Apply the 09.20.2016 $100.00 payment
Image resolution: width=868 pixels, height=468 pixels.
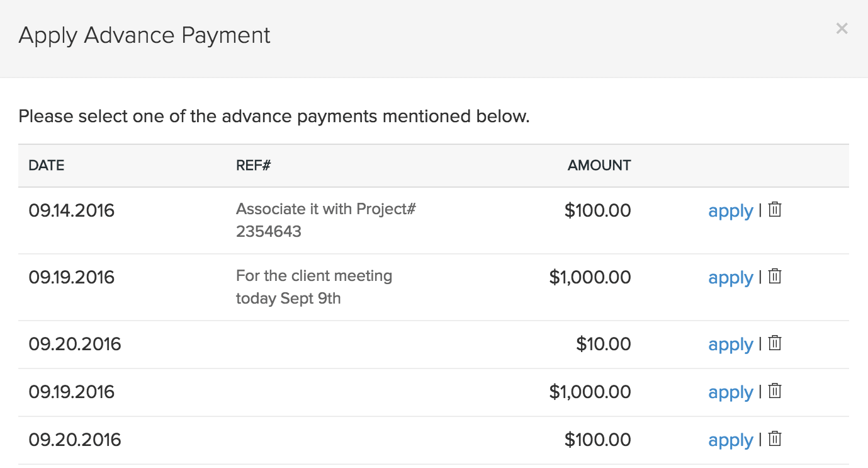730,440
